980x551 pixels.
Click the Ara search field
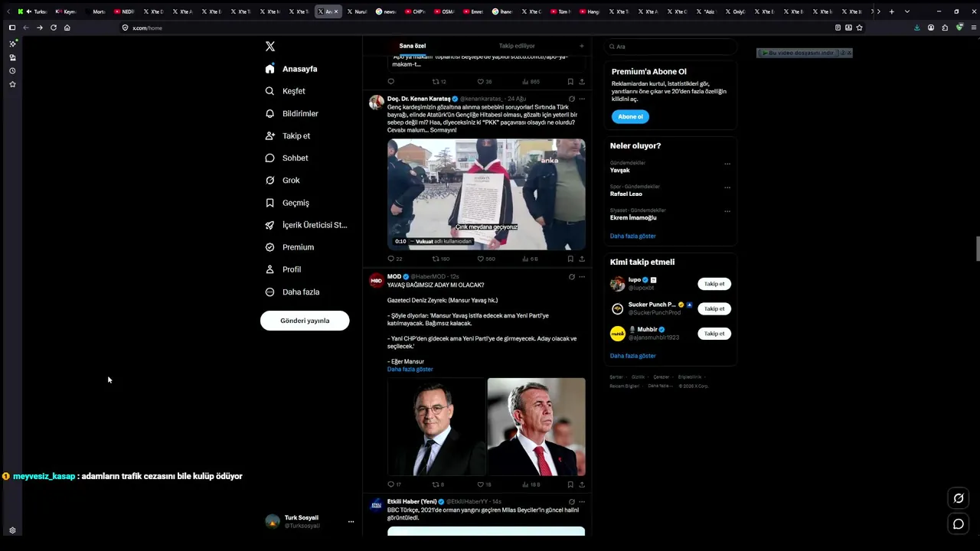point(671,47)
